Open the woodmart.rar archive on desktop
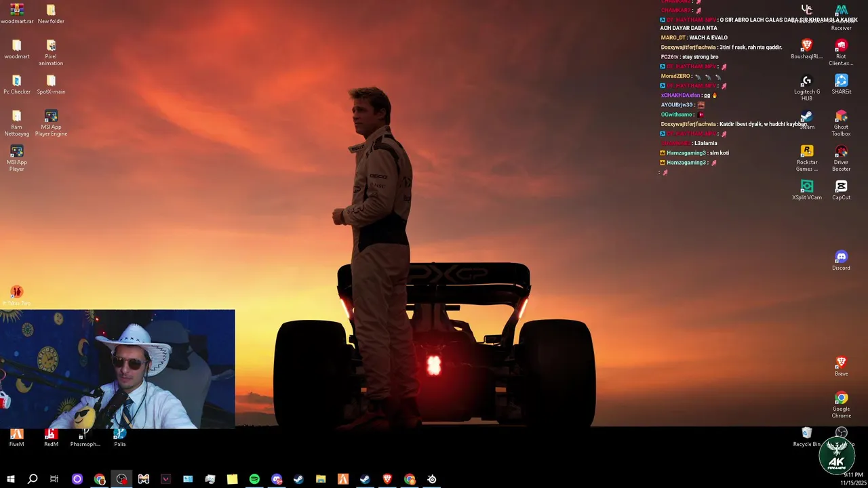This screenshot has width=868, height=488. point(17,14)
